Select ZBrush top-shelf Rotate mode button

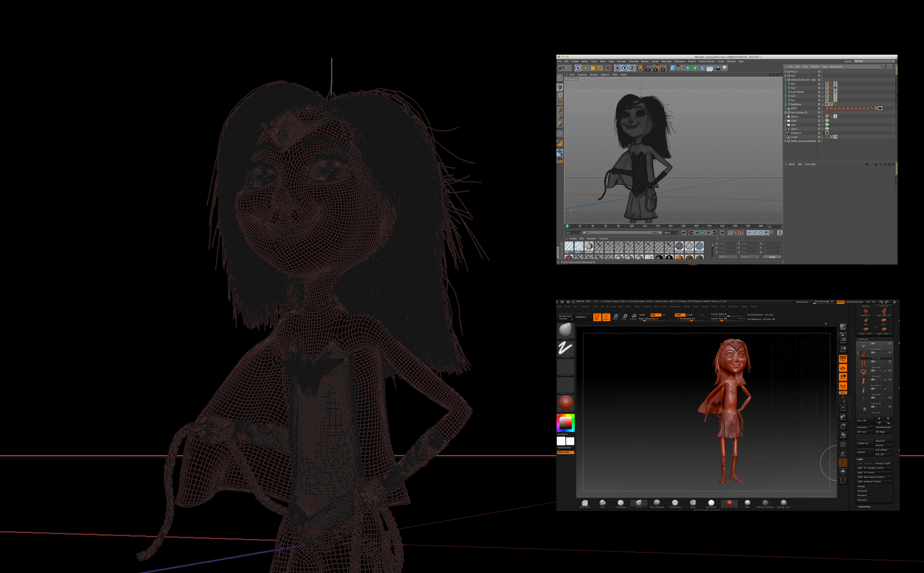[x=633, y=317]
